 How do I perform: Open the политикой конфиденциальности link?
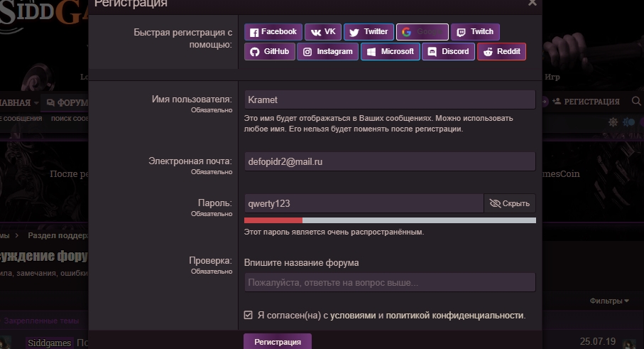coord(455,316)
